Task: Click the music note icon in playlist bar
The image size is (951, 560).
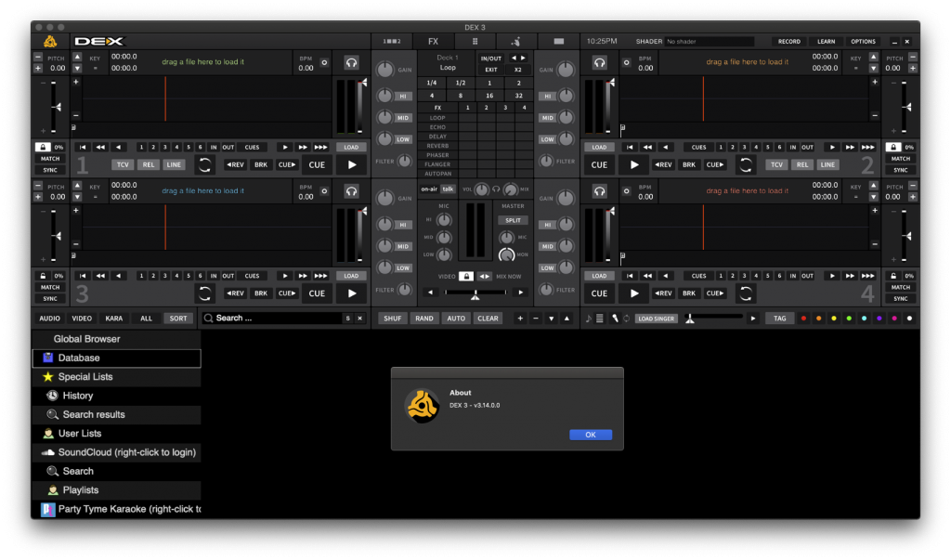Action: tap(588, 318)
